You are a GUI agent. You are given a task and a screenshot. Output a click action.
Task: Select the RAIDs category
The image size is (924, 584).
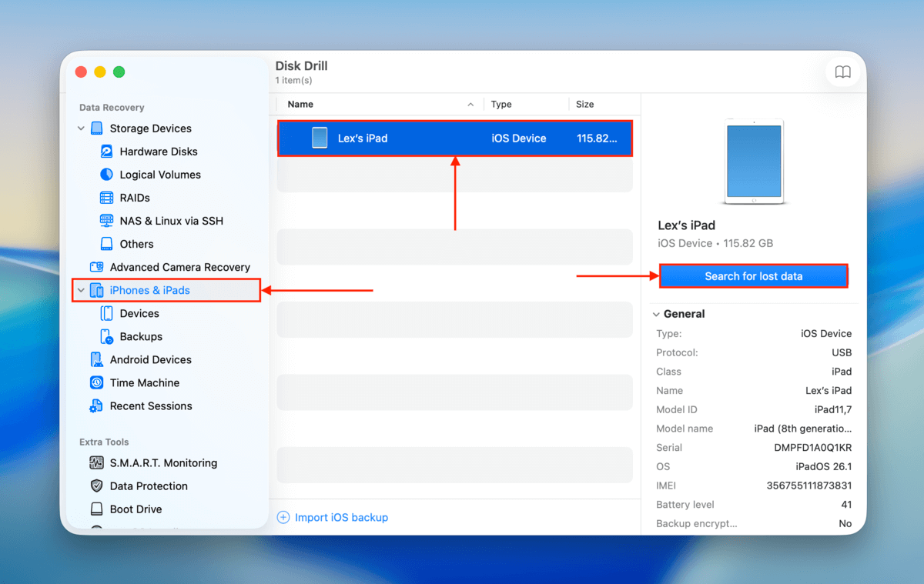tap(141, 198)
